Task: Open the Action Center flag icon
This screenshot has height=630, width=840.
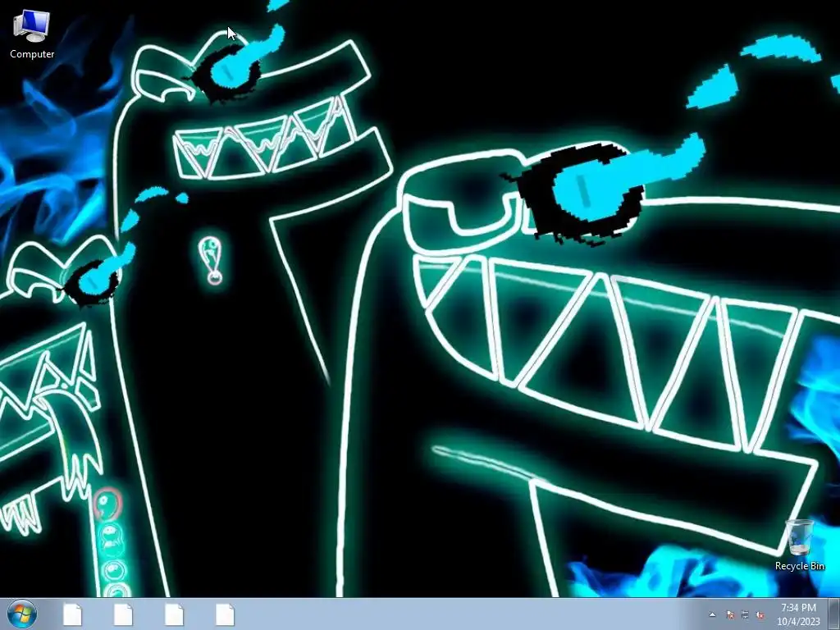Action: [729, 614]
